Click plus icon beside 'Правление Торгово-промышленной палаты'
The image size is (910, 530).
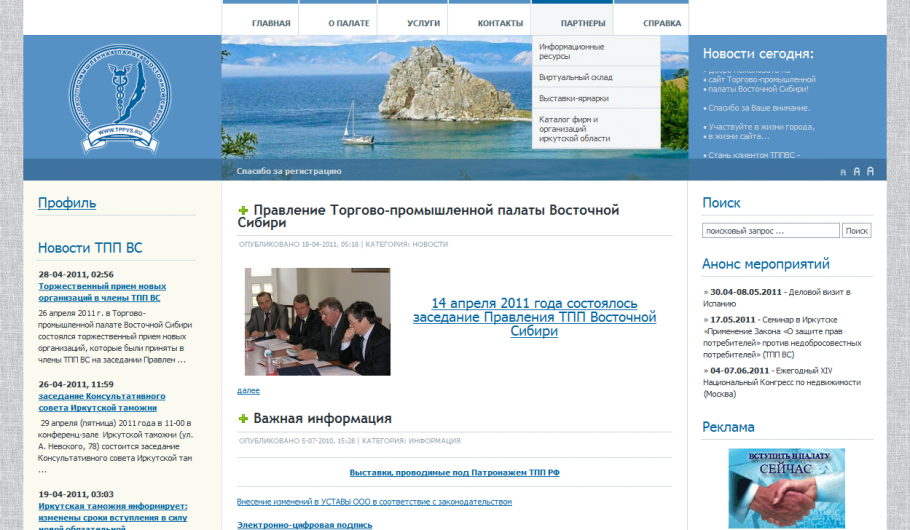tap(243, 211)
